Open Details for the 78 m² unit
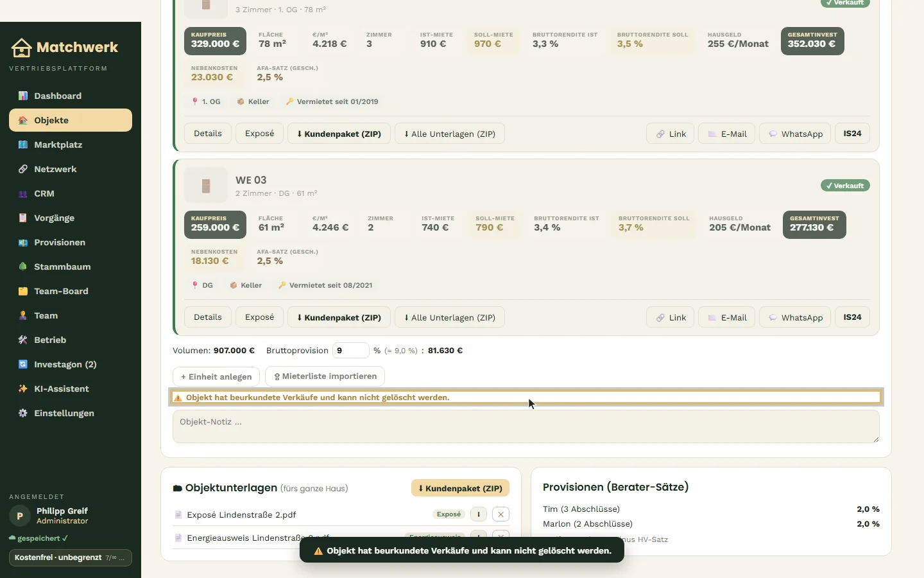 [208, 134]
